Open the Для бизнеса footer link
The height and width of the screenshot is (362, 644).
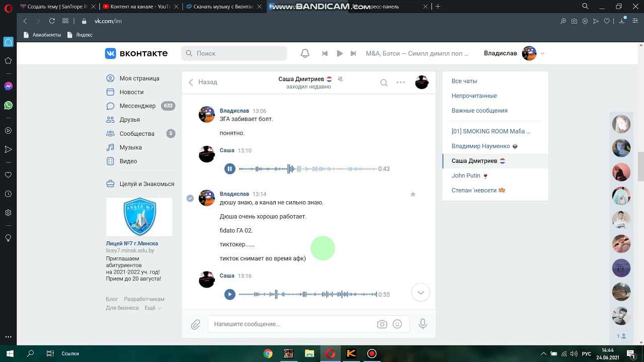tap(122, 308)
